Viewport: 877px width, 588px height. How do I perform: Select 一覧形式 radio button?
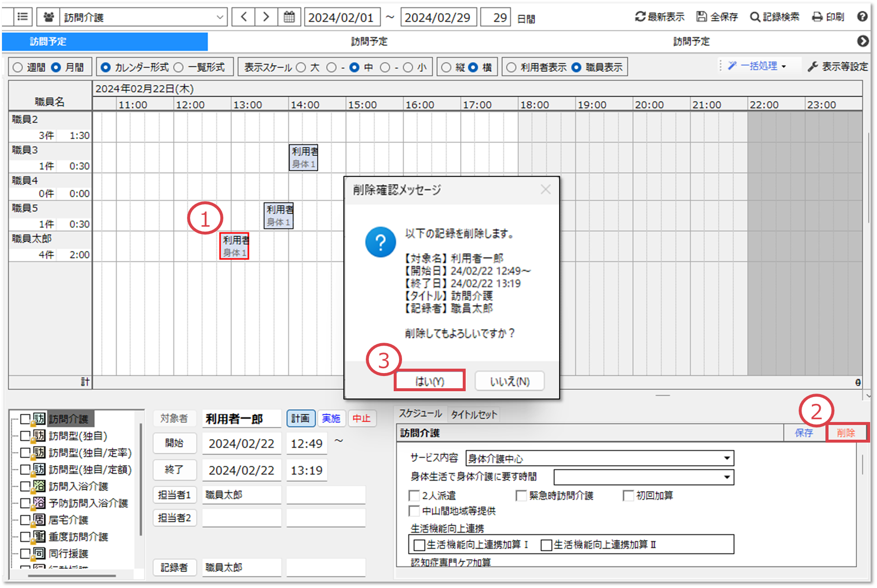[x=179, y=68]
